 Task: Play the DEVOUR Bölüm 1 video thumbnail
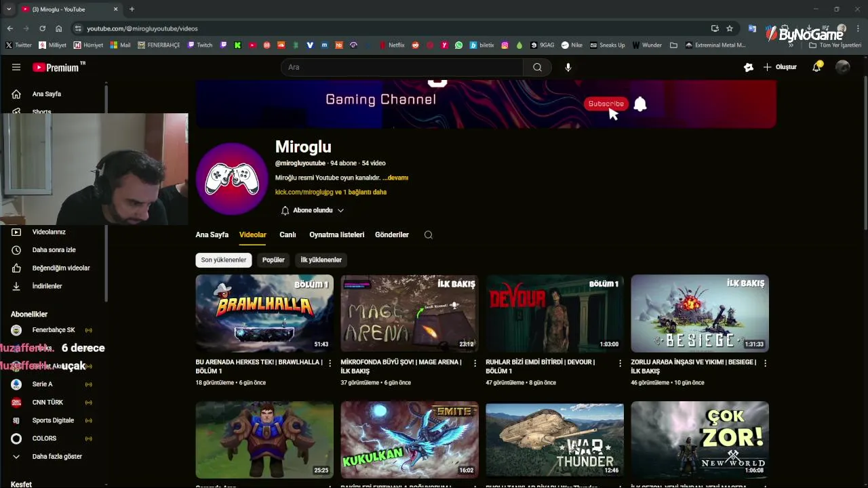point(555,313)
